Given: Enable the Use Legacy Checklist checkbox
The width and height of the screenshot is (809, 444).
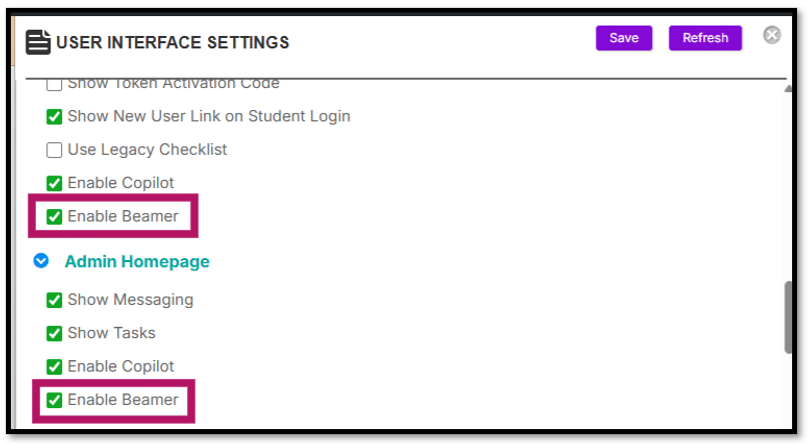Looking at the screenshot, I should point(54,150).
